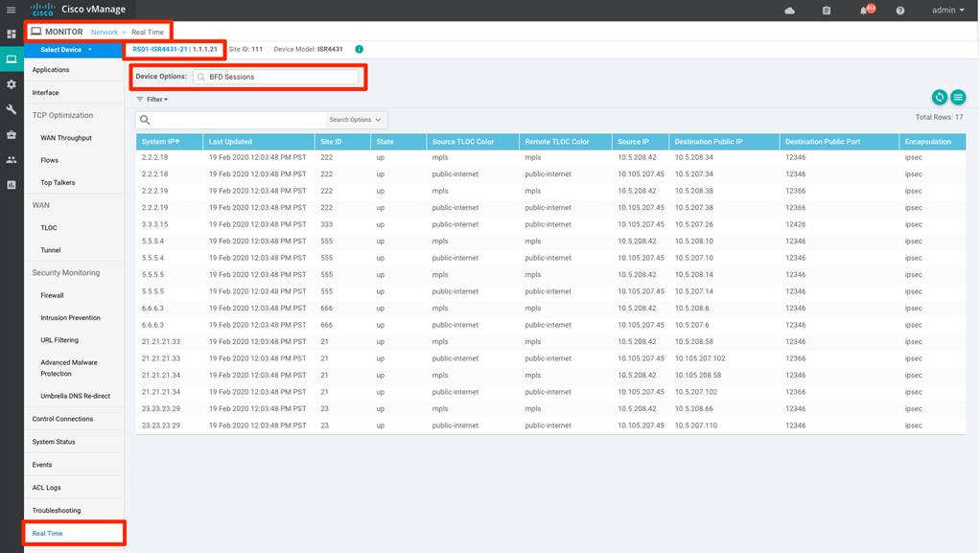Open the tasks clipboard icon
980x553 pixels.
pos(827,11)
